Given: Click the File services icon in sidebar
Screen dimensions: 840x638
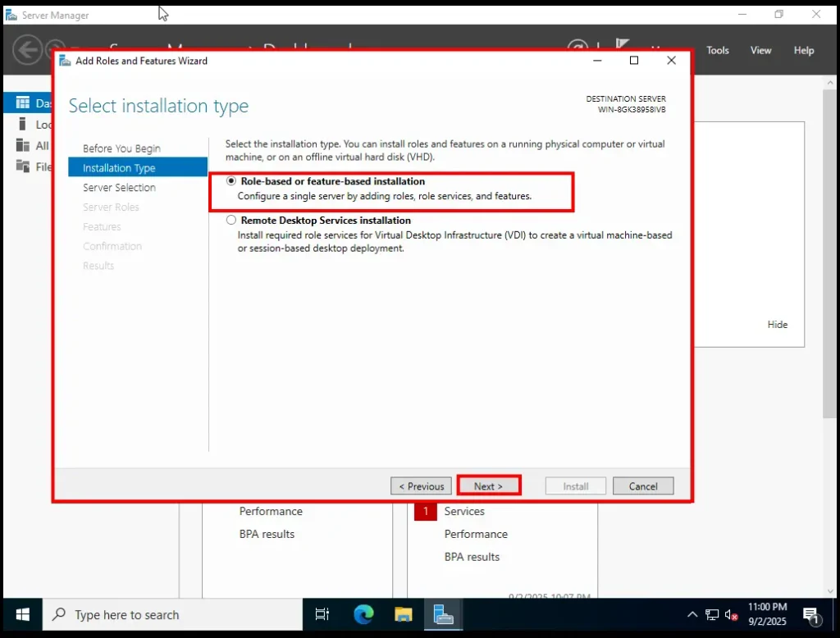Looking at the screenshot, I should click(22, 166).
